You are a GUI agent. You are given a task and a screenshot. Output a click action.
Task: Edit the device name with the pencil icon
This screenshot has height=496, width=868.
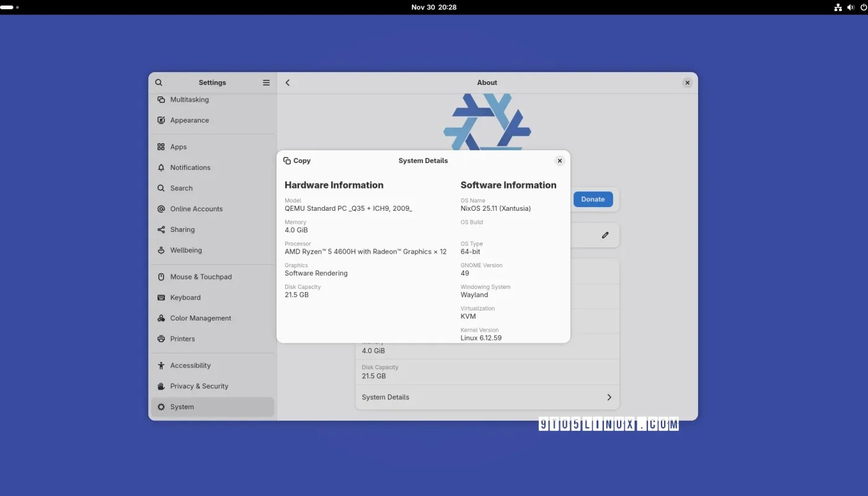(x=605, y=235)
